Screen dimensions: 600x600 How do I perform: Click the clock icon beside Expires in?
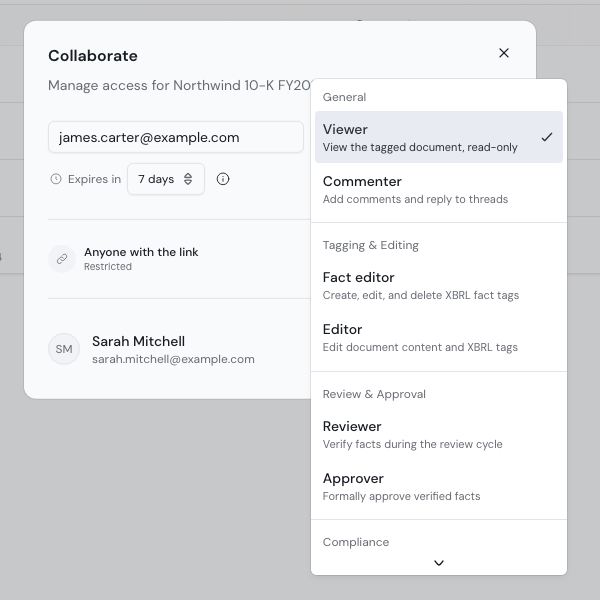56,179
